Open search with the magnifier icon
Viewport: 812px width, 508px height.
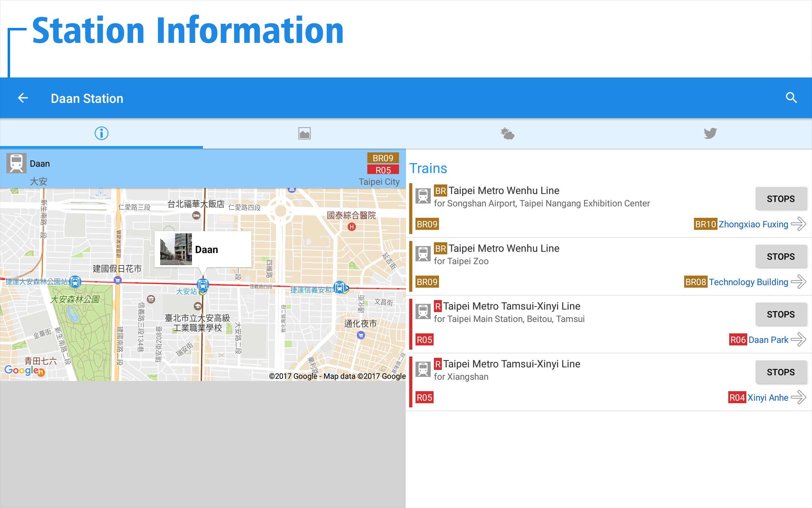pyautogui.click(x=791, y=98)
